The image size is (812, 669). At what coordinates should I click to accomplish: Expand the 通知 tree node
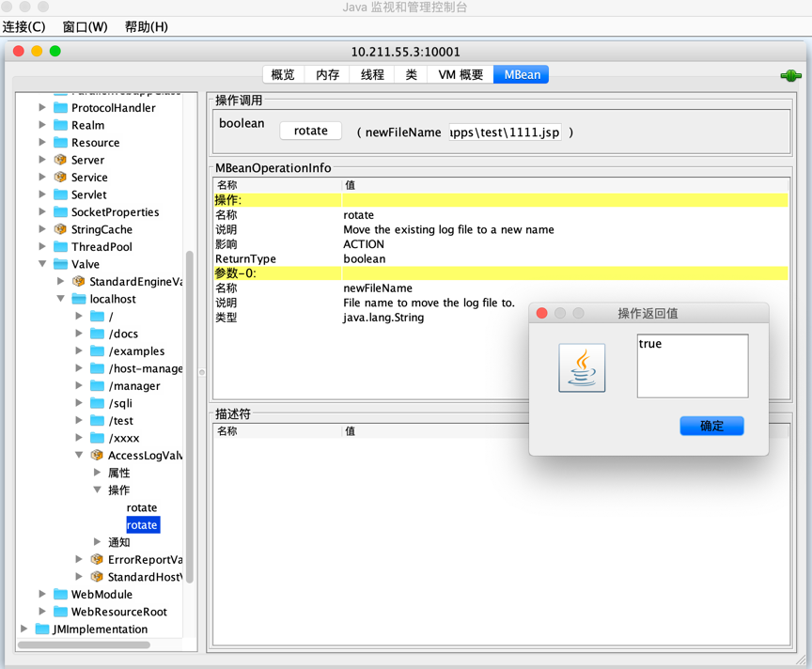tap(97, 542)
